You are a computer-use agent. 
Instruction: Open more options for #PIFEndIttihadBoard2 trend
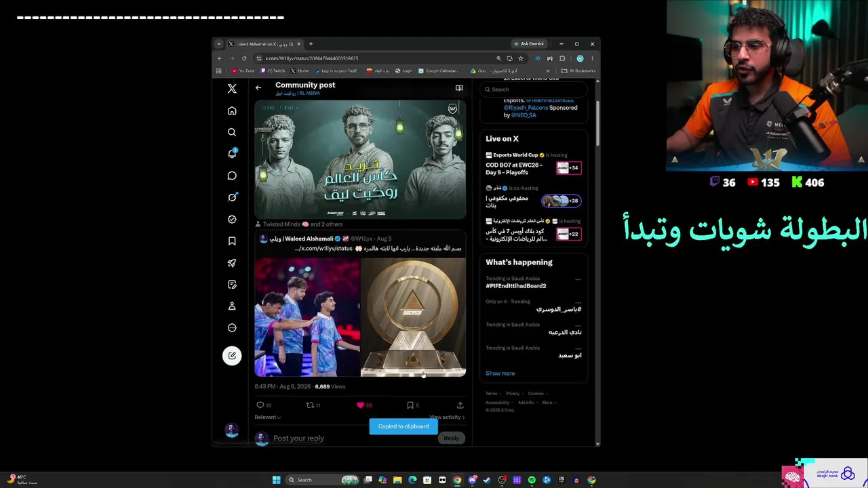[578, 279]
